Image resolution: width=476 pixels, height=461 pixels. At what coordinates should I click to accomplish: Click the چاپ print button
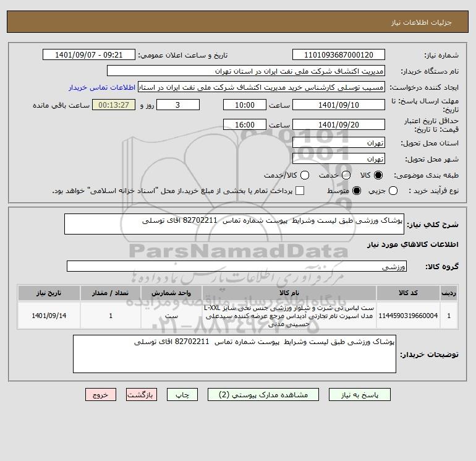(182, 394)
